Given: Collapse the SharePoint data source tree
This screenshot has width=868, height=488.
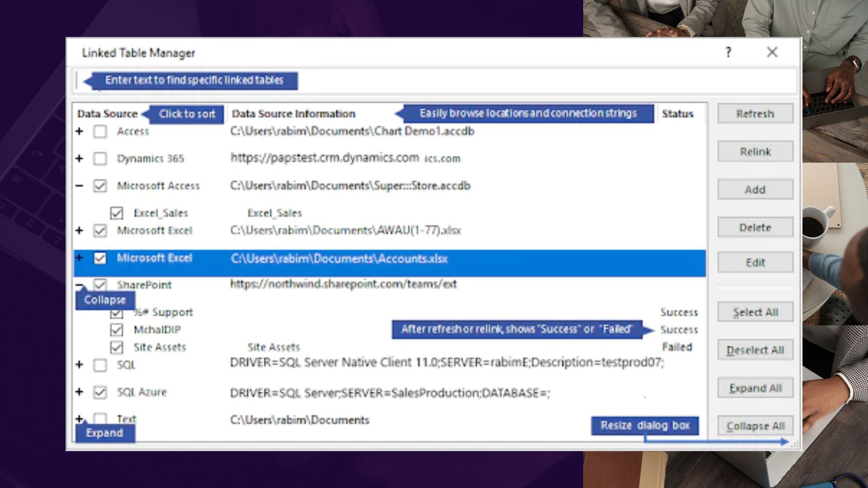Looking at the screenshot, I should point(80,285).
